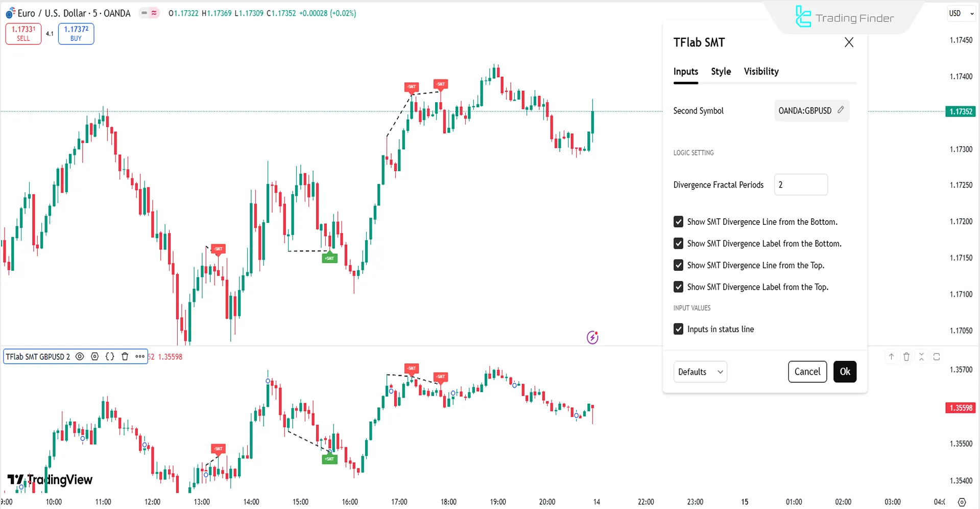Move the lower pane up with the arrow icon
Screen dimensions: 980x509
pos(891,356)
